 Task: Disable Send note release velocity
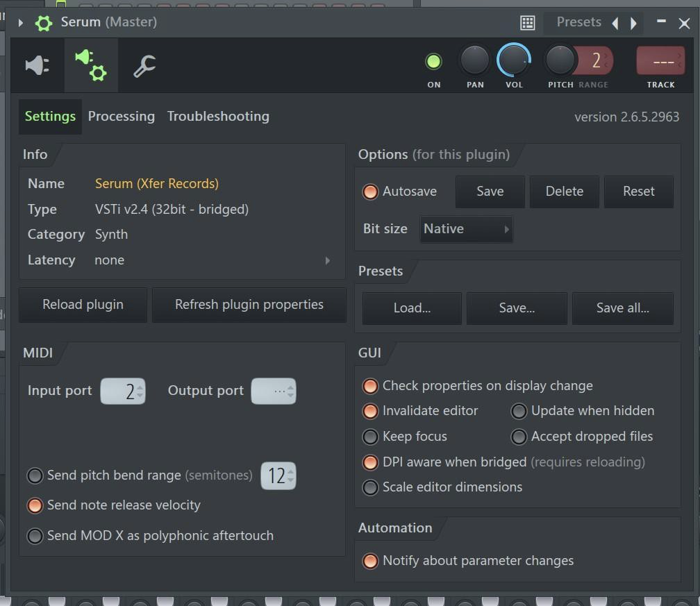[35, 505]
